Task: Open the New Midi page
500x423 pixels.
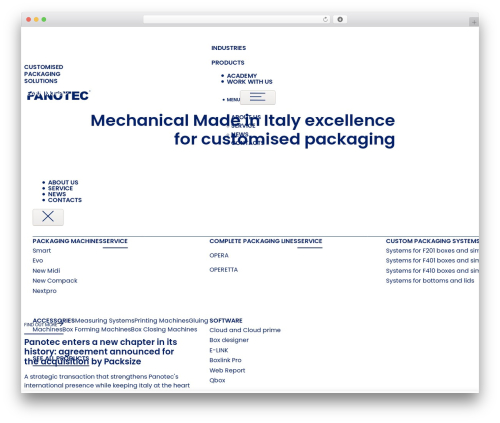Action: pyautogui.click(x=46, y=271)
